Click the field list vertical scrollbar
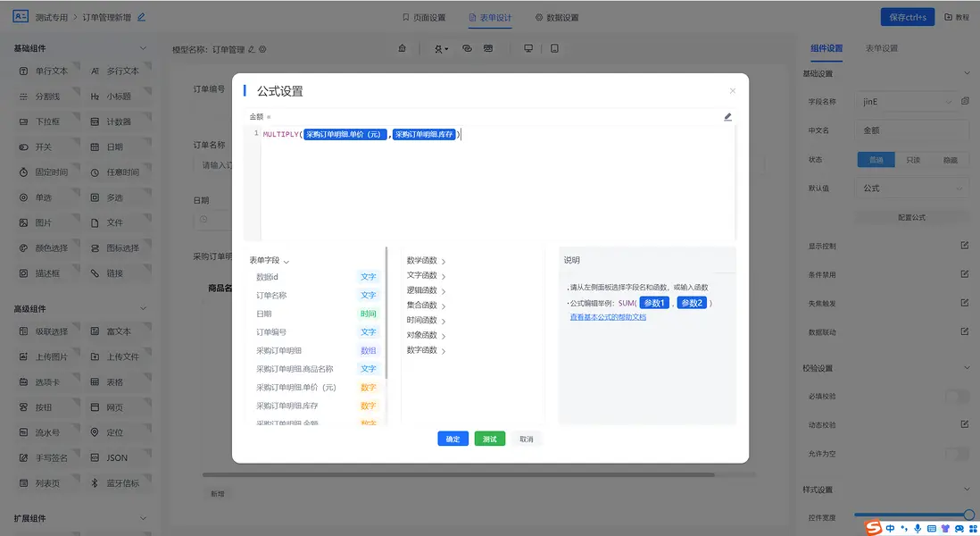Image resolution: width=980 pixels, height=536 pixels. (386, 314)
